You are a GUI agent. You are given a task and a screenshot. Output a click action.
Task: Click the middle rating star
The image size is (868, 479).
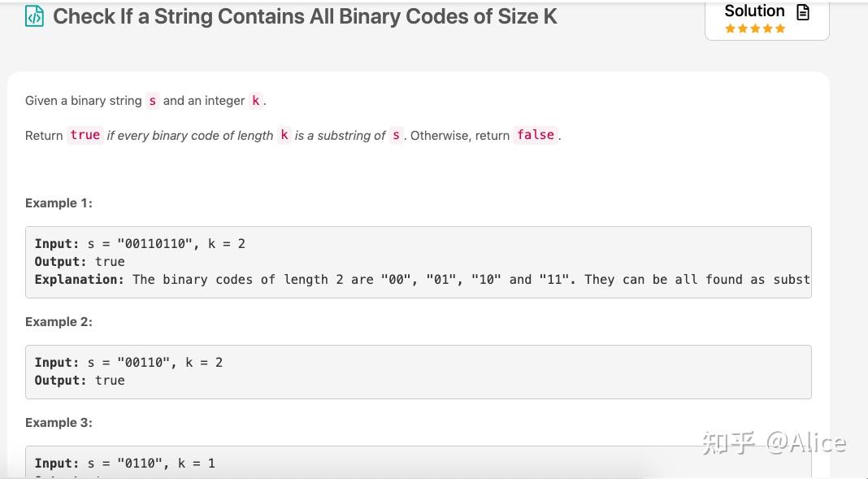(755, 28)
